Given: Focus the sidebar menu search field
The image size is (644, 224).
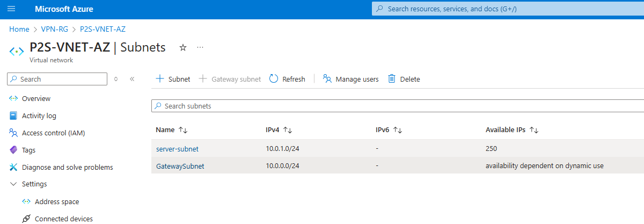Looking at the screenshot, I should point(57,79).
